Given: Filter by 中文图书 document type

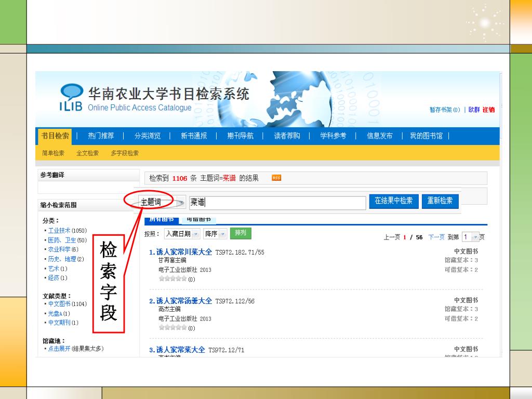Looking at the screenshot, I should click(x=59, y=304).
